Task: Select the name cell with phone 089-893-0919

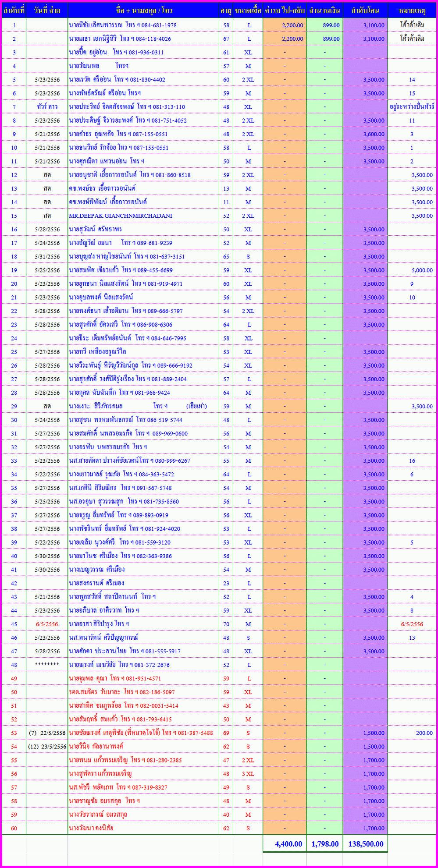Action: (x=144, y=515)
